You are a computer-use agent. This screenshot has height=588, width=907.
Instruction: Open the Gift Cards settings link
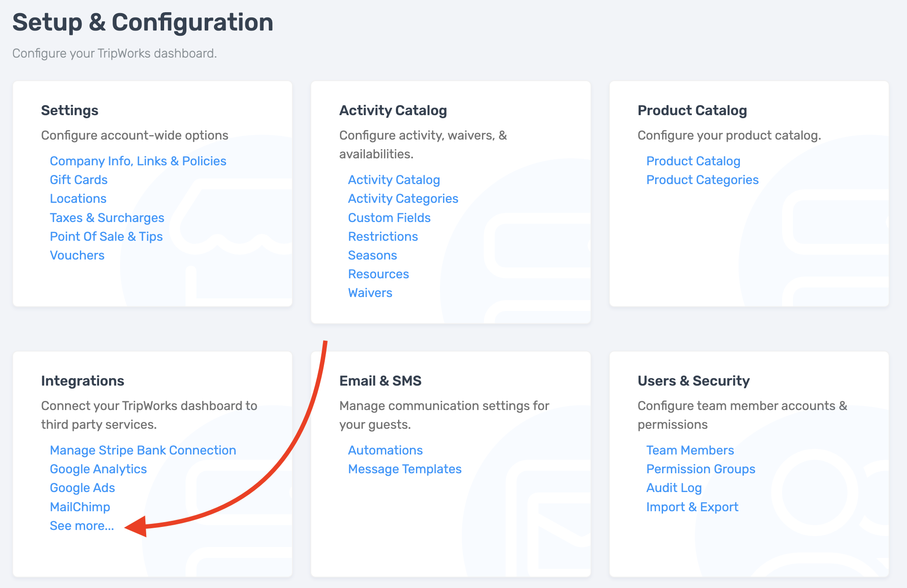[79, 180]
